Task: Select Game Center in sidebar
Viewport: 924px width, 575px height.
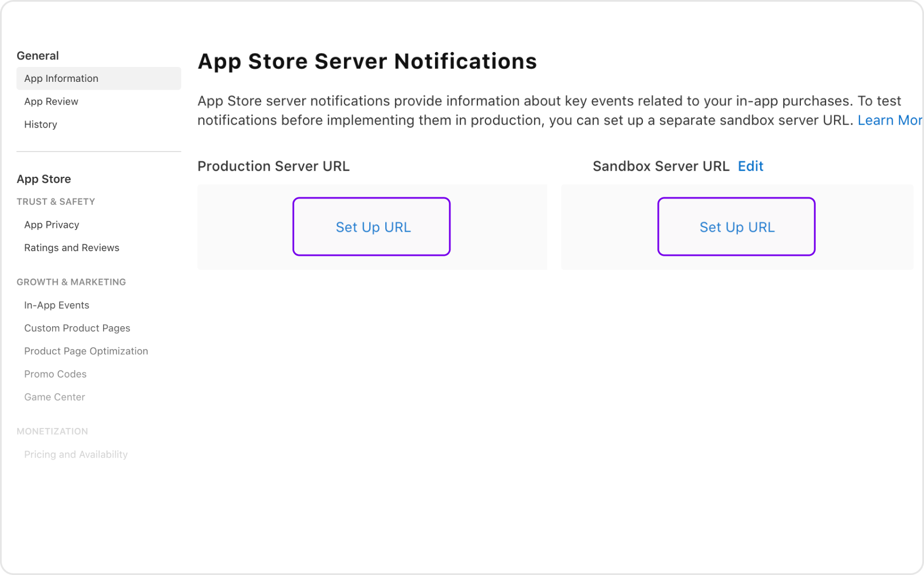Action: click(x=54, y=396)
